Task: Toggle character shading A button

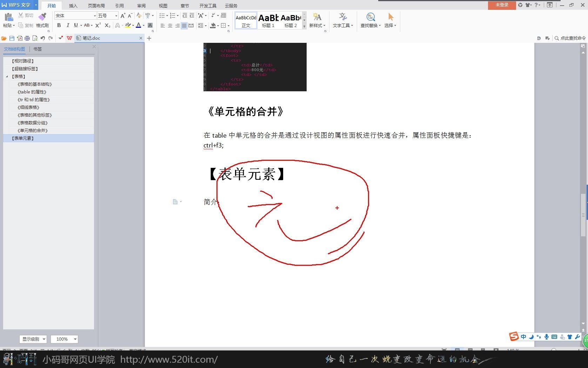Action: click(x=150, y=25)
